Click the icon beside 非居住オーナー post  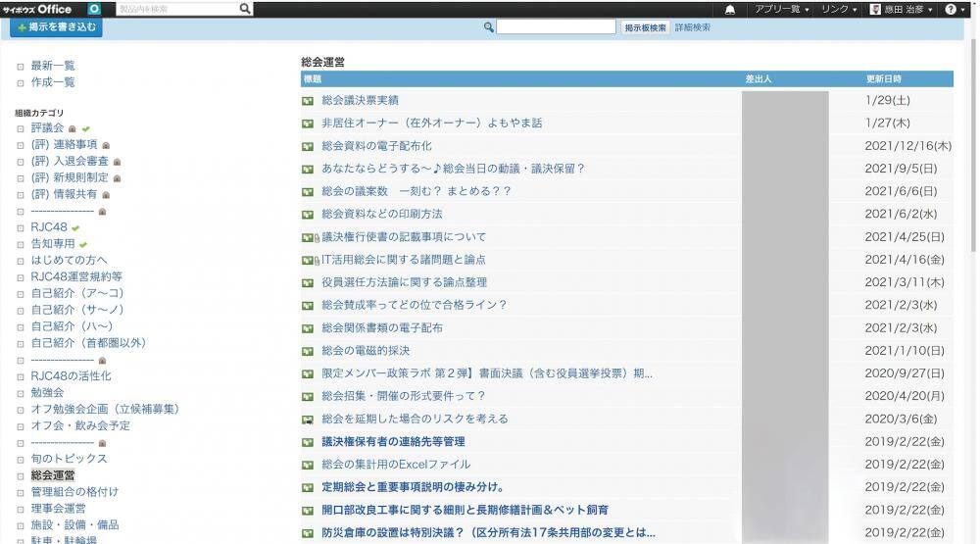(x=308, y=124)
